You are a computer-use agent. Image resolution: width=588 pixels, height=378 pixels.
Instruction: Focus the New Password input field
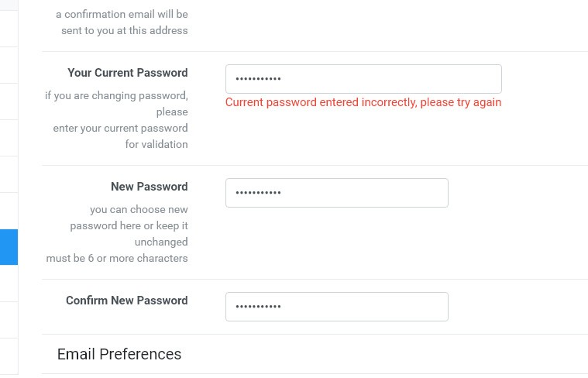click(336, 193)
